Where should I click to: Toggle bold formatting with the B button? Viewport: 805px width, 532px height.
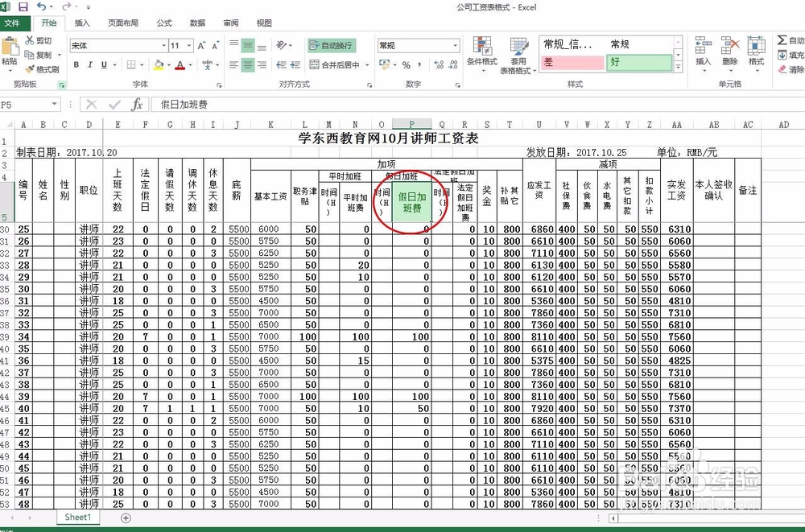click(x=77, y=64)
